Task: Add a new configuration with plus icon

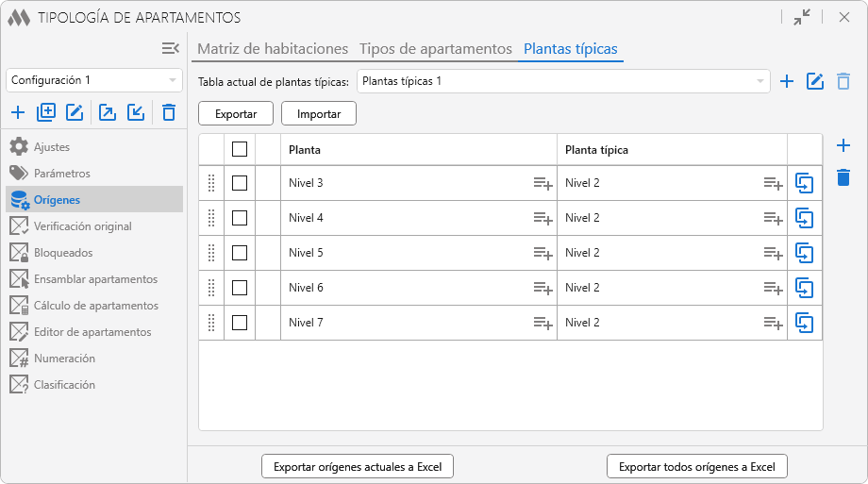Action: pos(18,113)
